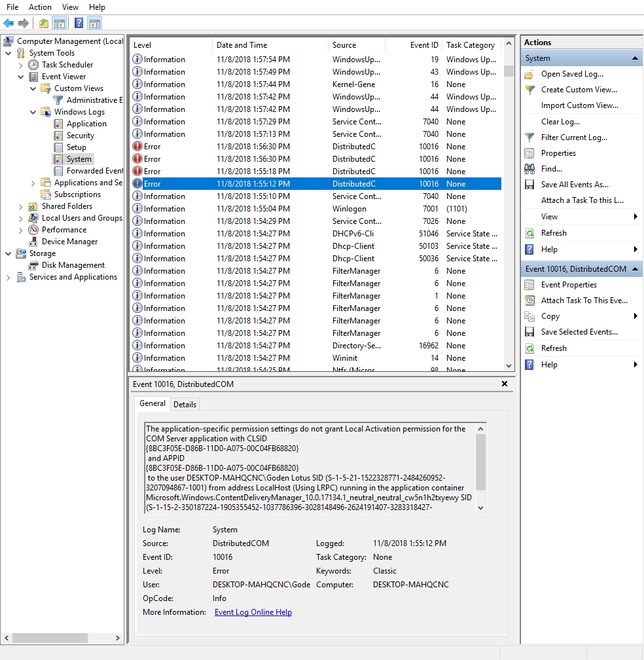
Task: Switch to the Details tab
Action: [185, 404]
